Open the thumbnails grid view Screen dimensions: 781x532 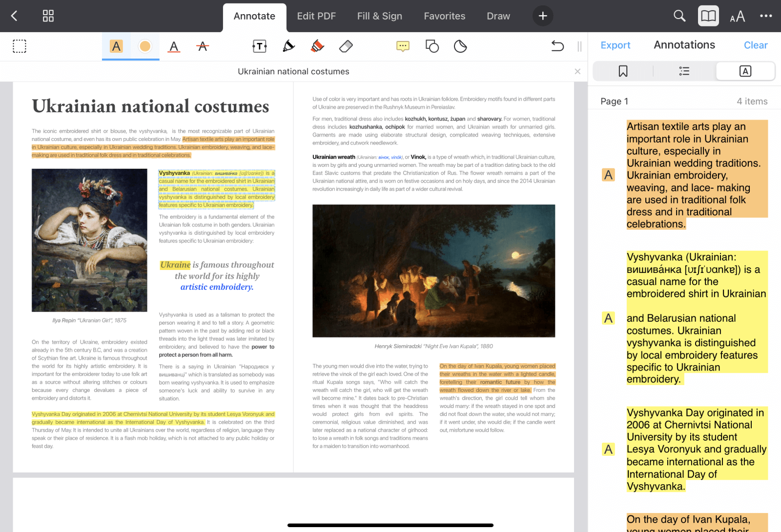(x=48, y=16)
